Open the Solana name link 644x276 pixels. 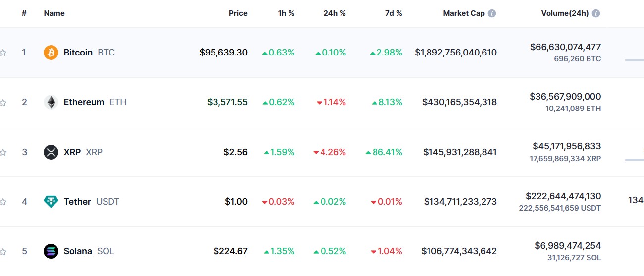point(78,251)
